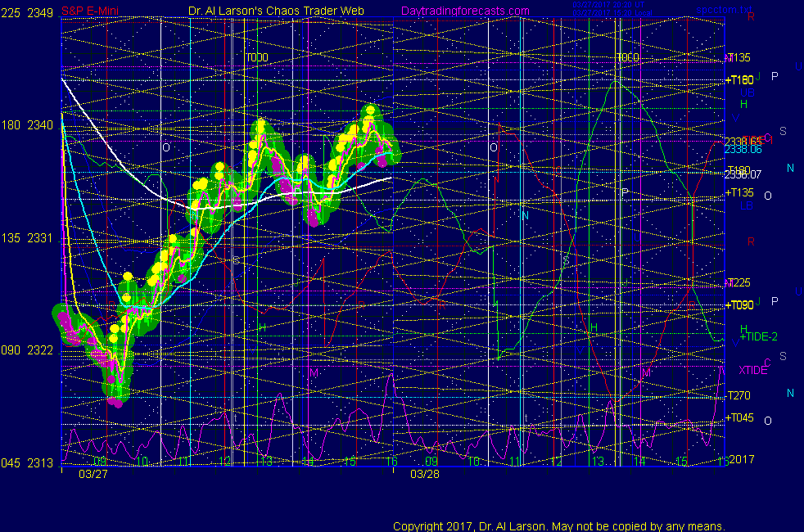This screenshot has width=804, height=532.
Task: Select the 03/27 date marker on time axis
Action: pyautogui.click(x=92, y=474)
